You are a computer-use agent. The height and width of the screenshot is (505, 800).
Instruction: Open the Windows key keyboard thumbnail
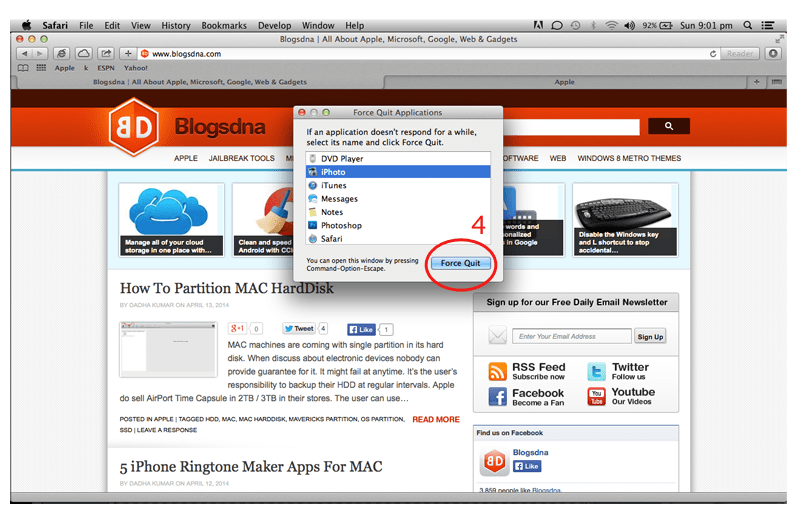click(626, 220)
